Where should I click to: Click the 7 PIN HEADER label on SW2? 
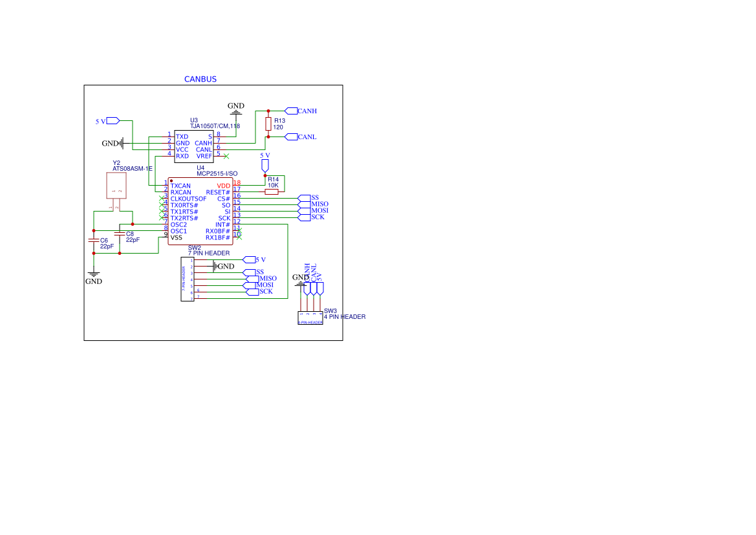point(209,253)
